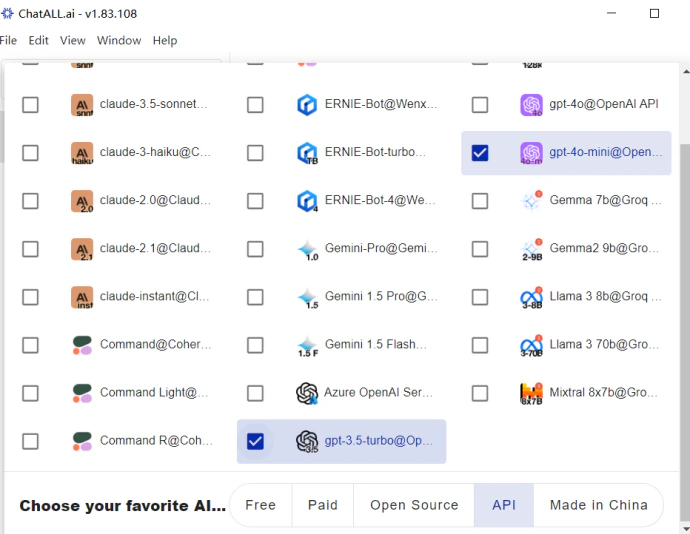The image size is (690, 534).
Task: Maximize the ChatALL.ai window
Action: [x=654, y=14]
